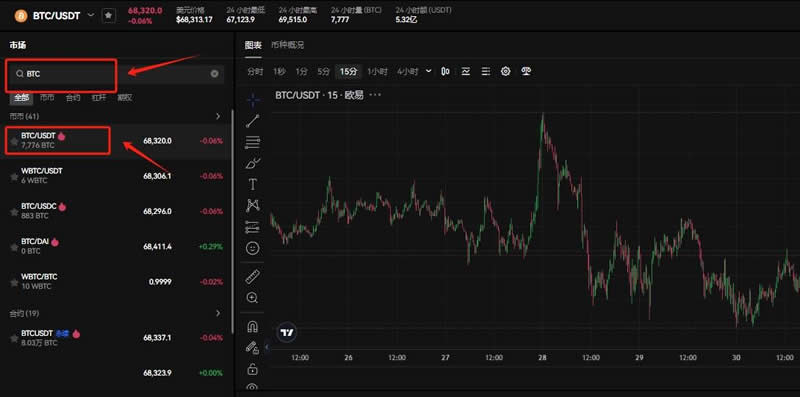Screen dimensions: 800x397
Task: Open the BTC/DAI market row
Action: [116, 246]
